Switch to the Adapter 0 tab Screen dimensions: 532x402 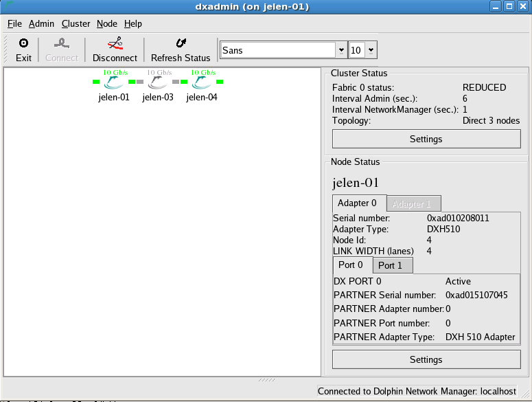point(359,203)
